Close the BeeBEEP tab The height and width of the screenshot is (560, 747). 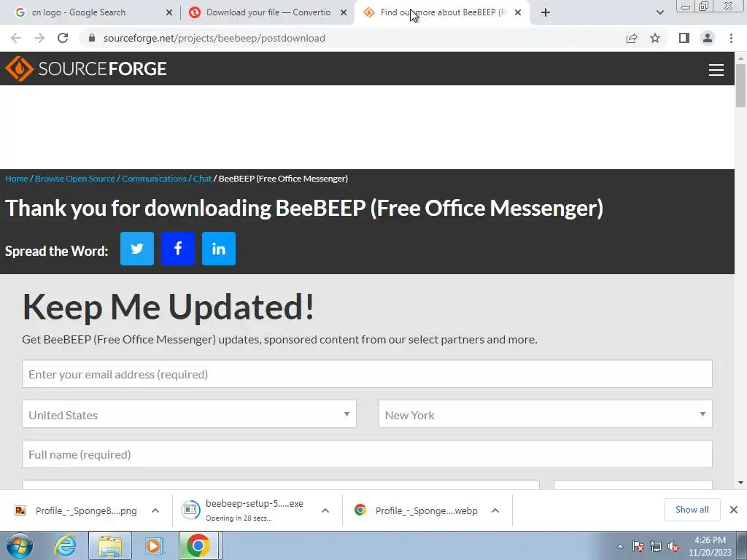coord(518,13)
